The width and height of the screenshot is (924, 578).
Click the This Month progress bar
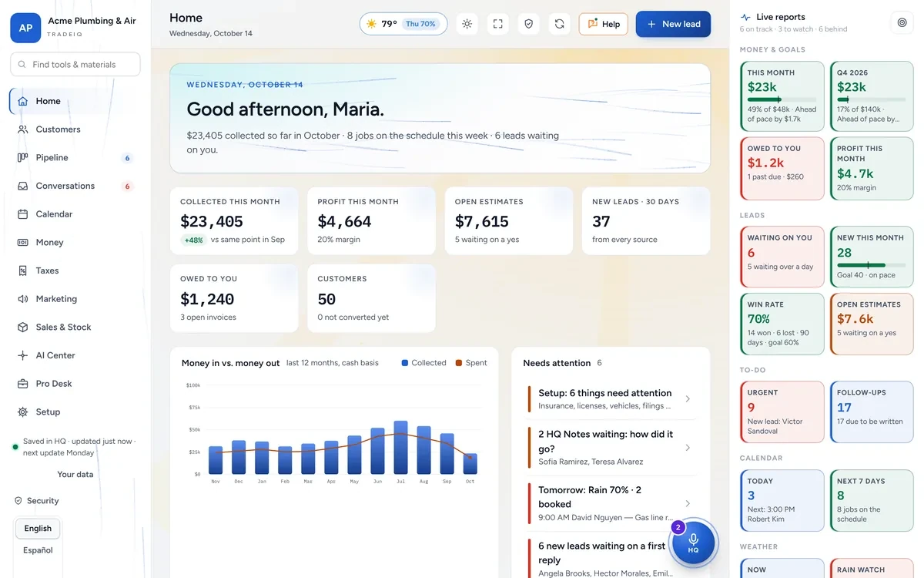782,99
